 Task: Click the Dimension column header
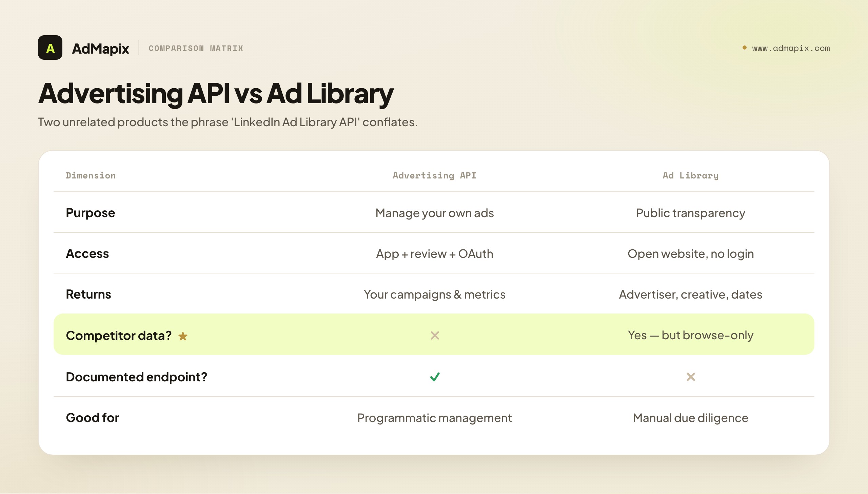pos(91,175)
